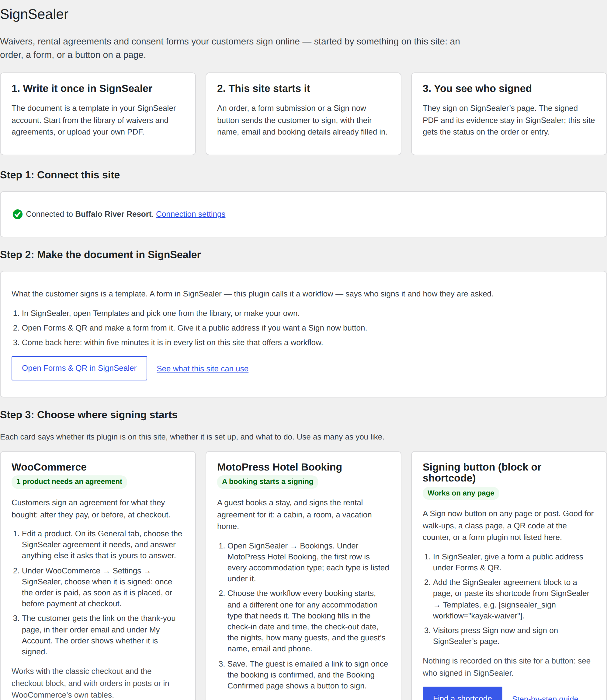The image size is (607, 700).
Task: Click 'Nothing is recorded on this site' note
Action: coord(506,667)
